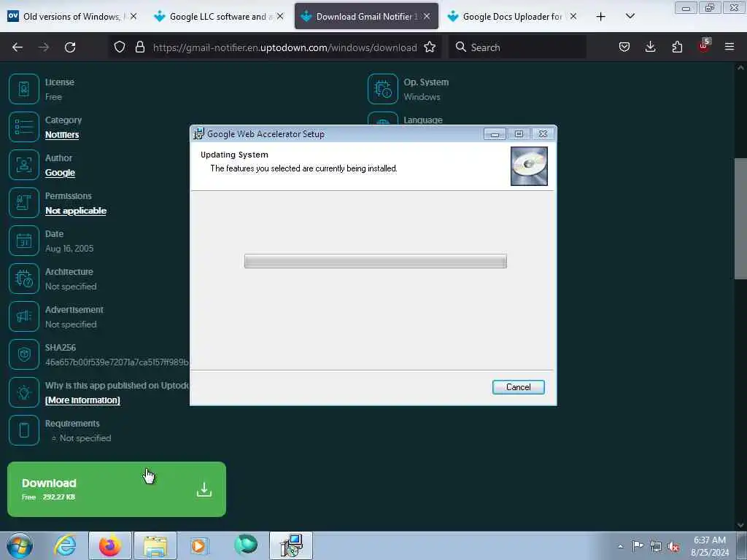
Task: Click the Architecture chip icon
Action: click(24, 279)
